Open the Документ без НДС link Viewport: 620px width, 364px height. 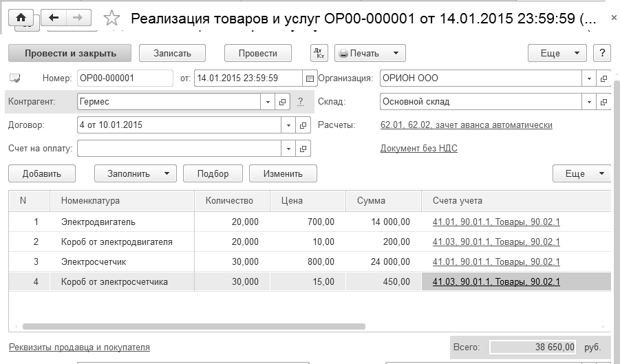click(419, 148)
